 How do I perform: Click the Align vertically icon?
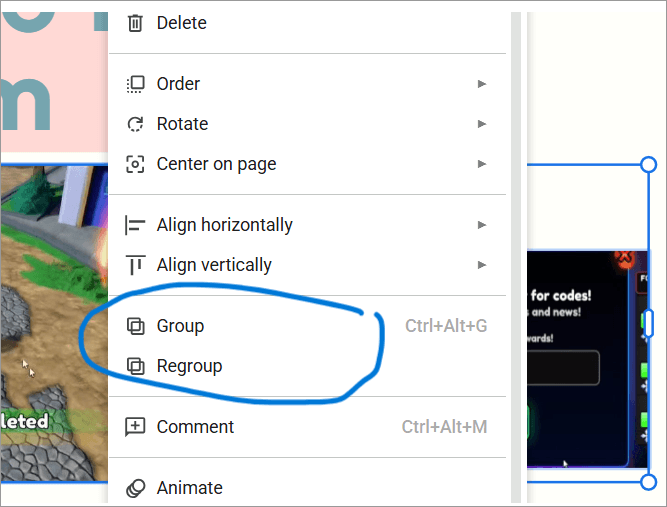click(x=135, y=265)
